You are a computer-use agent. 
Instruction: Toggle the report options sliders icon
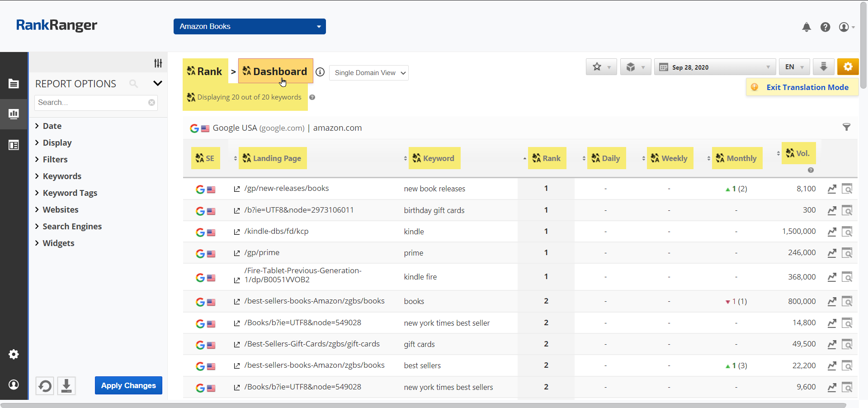pos(158,63)
